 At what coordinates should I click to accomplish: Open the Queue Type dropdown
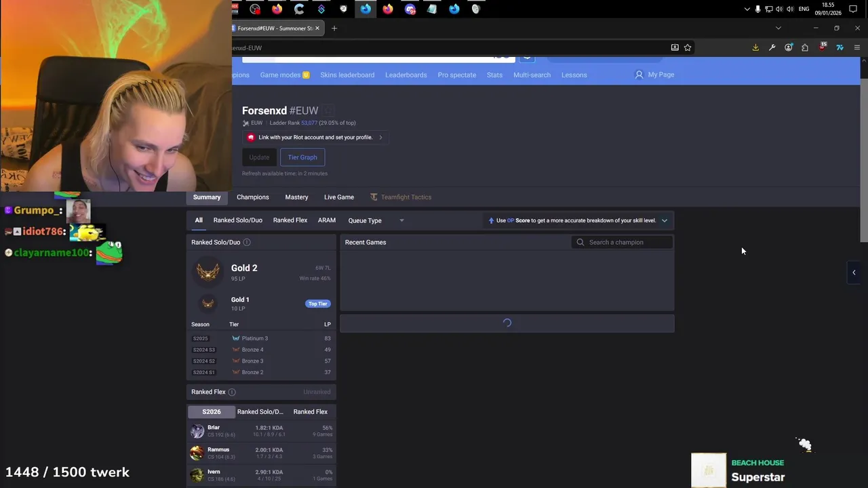376,220
